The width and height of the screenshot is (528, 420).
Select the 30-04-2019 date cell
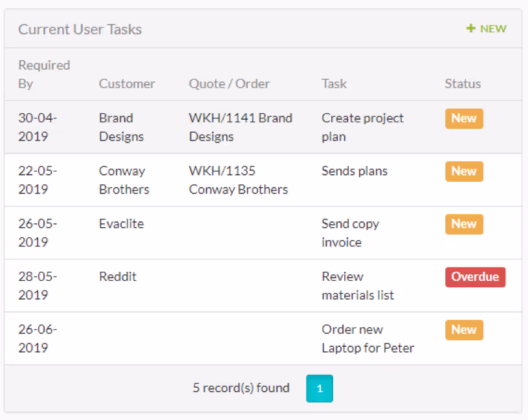pos(38,127)
